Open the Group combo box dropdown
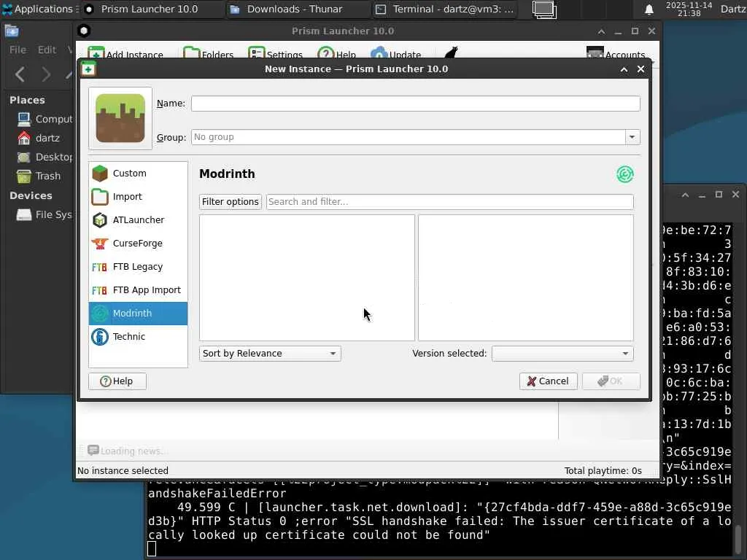The image size is (747, 560). (x=632, y=137)
